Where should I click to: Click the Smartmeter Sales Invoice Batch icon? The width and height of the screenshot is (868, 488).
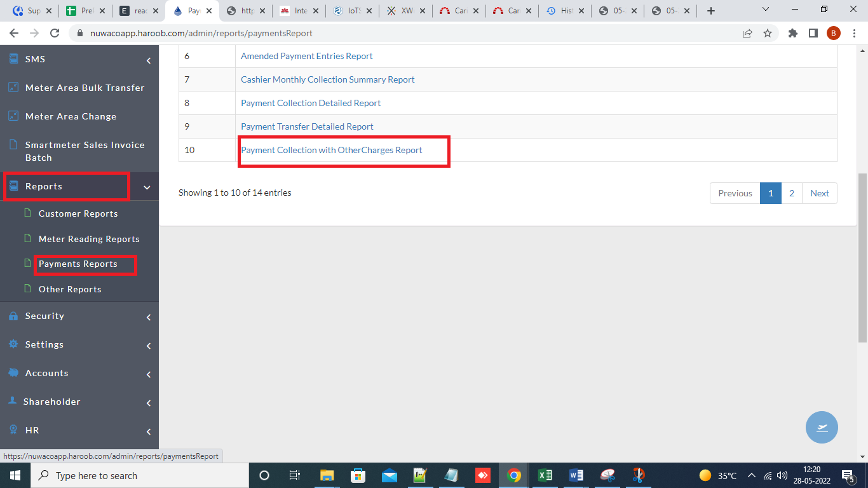[x=13, y=145]
